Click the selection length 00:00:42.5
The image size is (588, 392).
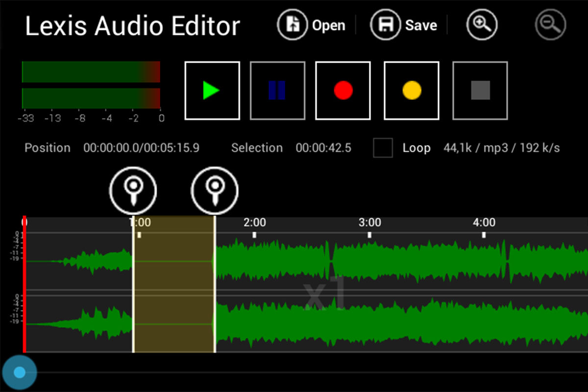click(323, 148)
